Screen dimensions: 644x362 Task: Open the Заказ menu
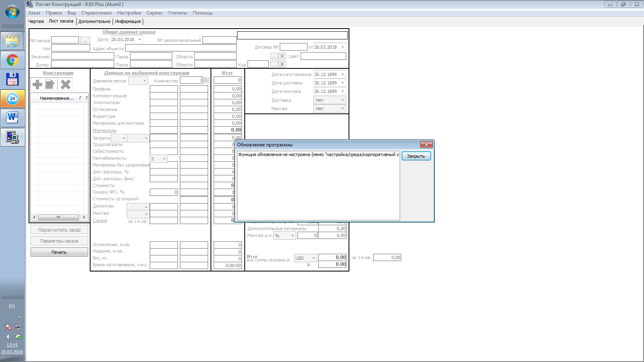34,13
